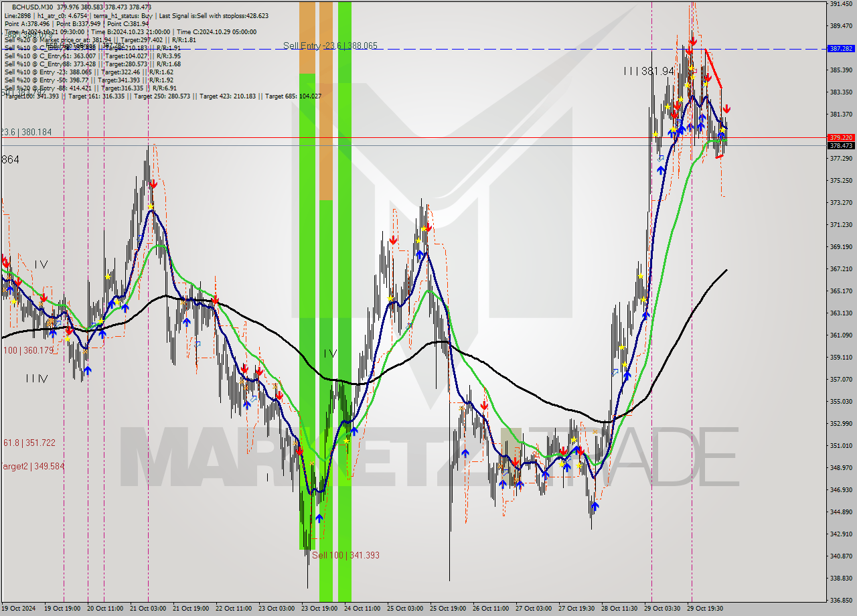Click the BCHUSD,M30 symbol title

coord(32,7)
